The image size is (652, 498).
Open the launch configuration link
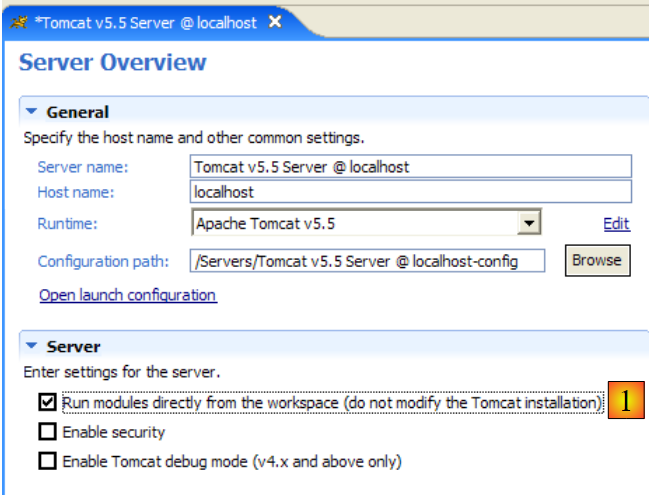(127, 295)
